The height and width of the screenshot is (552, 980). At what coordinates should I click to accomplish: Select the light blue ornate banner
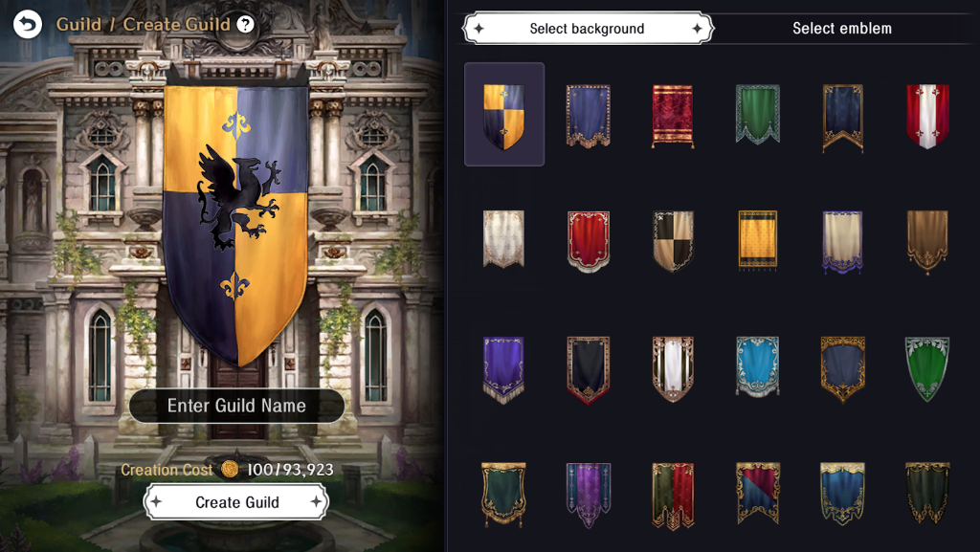758,365
